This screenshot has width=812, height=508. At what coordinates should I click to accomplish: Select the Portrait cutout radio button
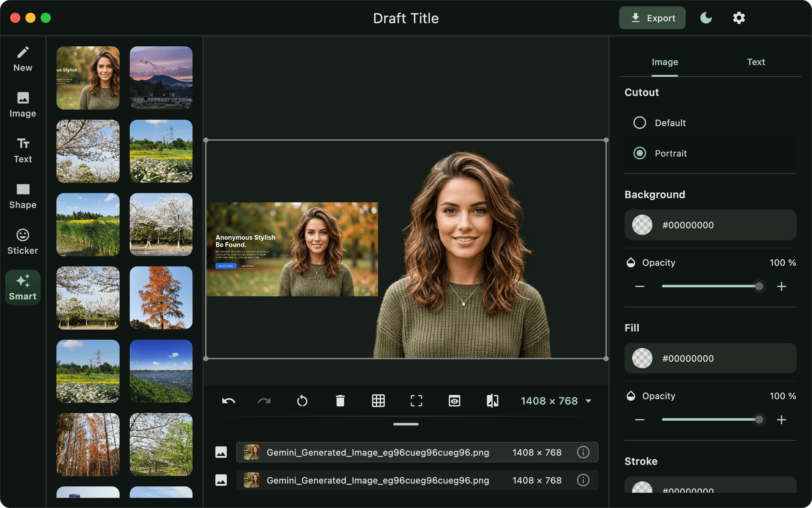click(x=639, y=153)
